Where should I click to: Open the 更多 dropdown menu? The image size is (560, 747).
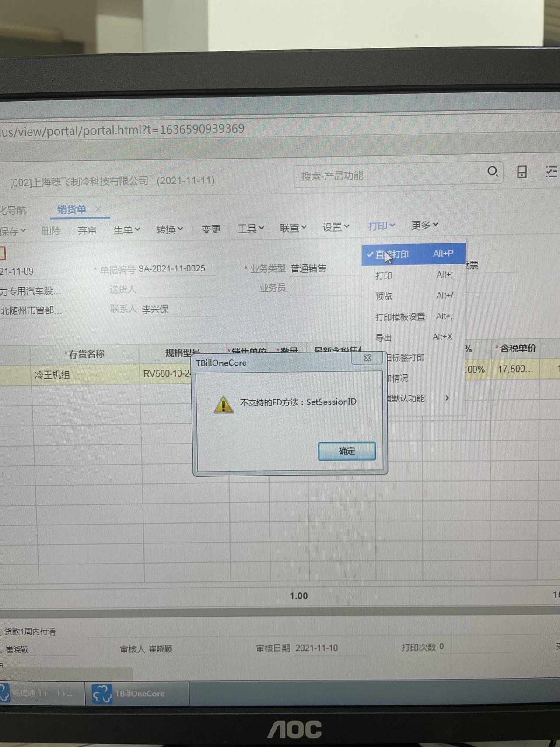[424, 225]
